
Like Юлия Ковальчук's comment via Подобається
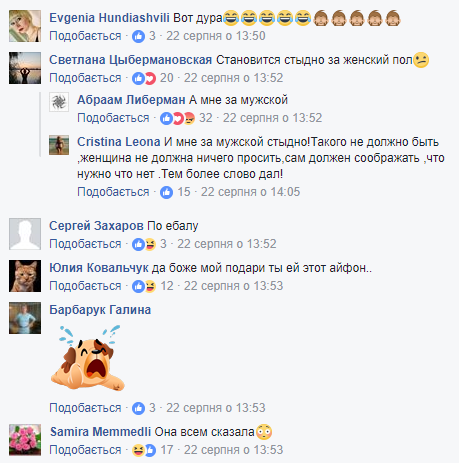(85, 286)
